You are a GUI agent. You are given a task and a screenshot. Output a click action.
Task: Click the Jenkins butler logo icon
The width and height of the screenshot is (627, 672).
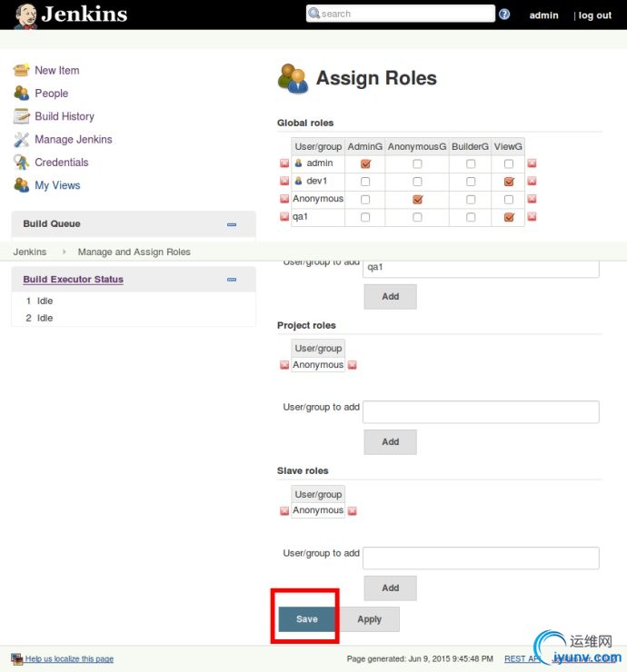[x=25, y=15]
